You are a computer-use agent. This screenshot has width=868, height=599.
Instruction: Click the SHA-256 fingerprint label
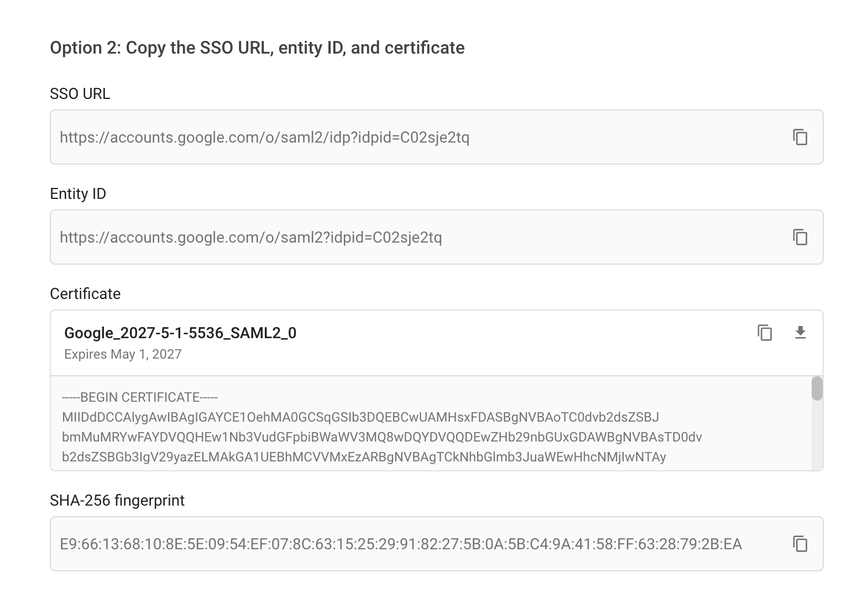point(117,501)
